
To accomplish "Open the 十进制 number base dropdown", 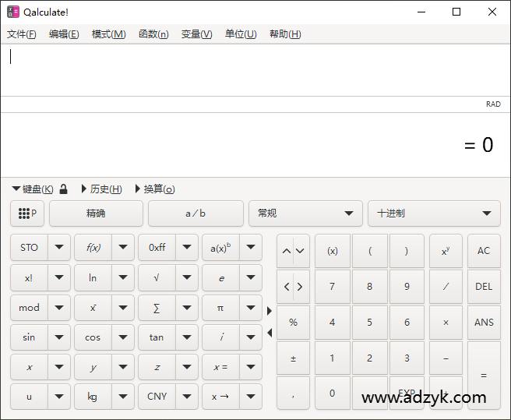I will 434,214.
